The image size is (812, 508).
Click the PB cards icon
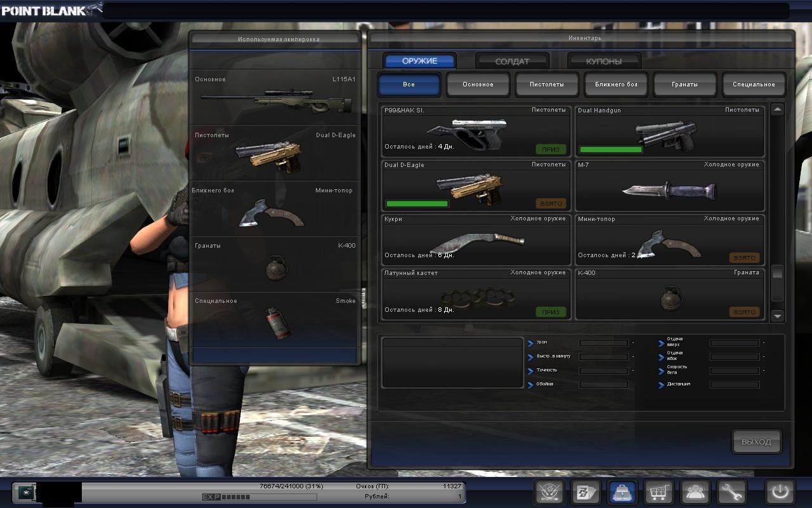click(586, 492)
